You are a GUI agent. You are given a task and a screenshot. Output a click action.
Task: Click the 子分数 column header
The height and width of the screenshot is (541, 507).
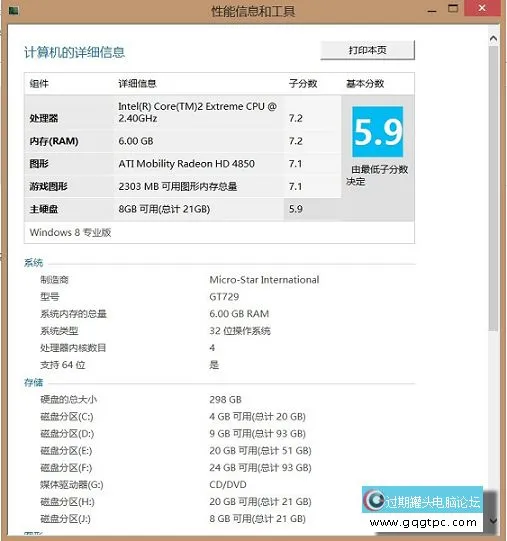(x=303, y=83)
